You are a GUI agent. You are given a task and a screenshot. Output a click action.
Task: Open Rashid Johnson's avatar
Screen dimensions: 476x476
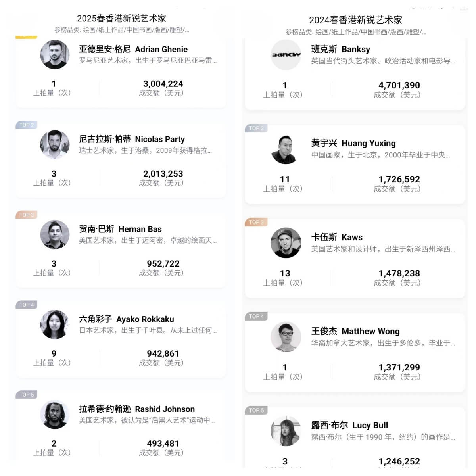[x=55, y=415]
